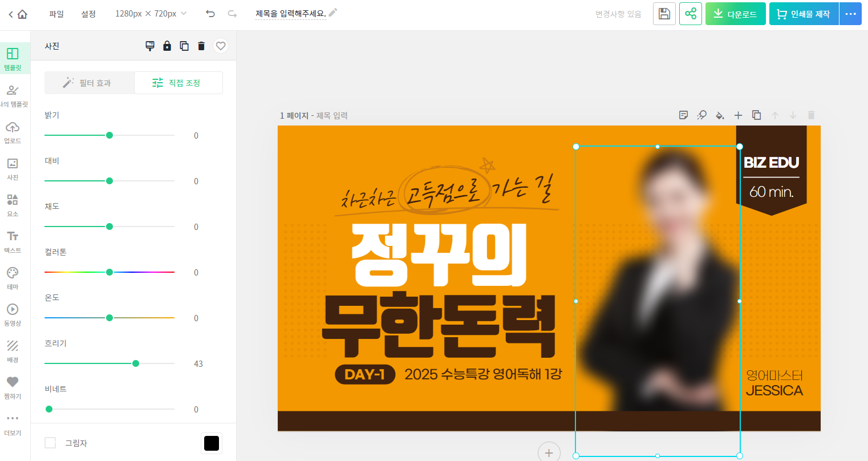Open the 템플릿 sidebar panel
This screenshot has height=461, width=868.
(x=13, y=59)
